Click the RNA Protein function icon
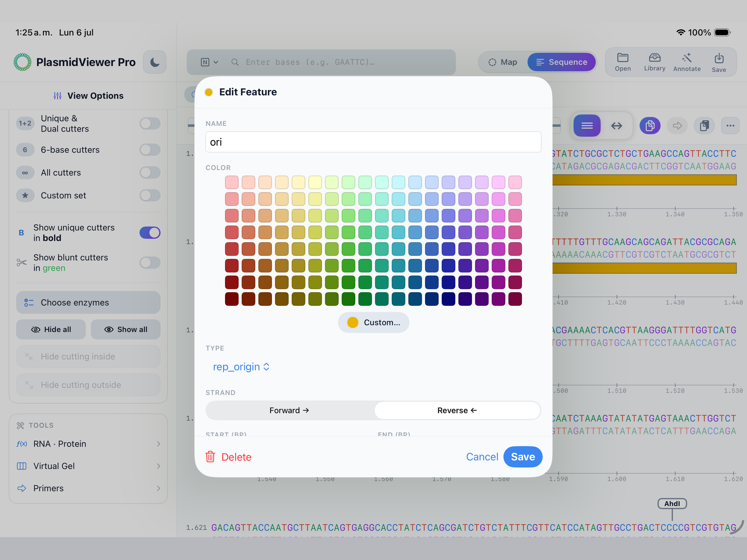Screen dimensions: 747x560 22,444
